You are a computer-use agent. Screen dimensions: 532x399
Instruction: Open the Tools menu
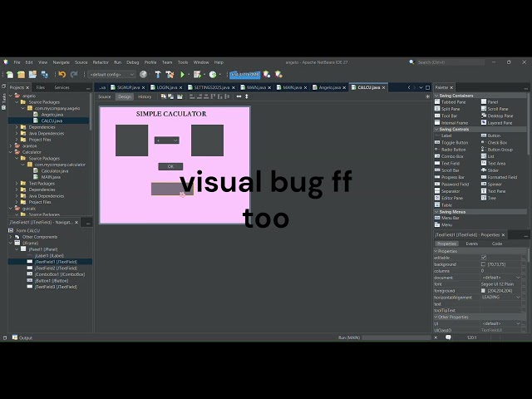point(183,62)
